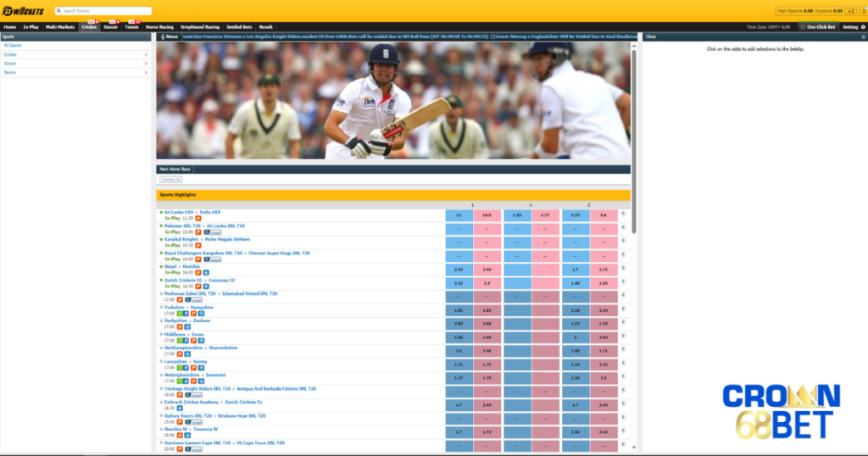Toggle the pin at the end of the Sri Lanka U19 row
The width and height of the screenshot is (868, 456).
(623, 214)
